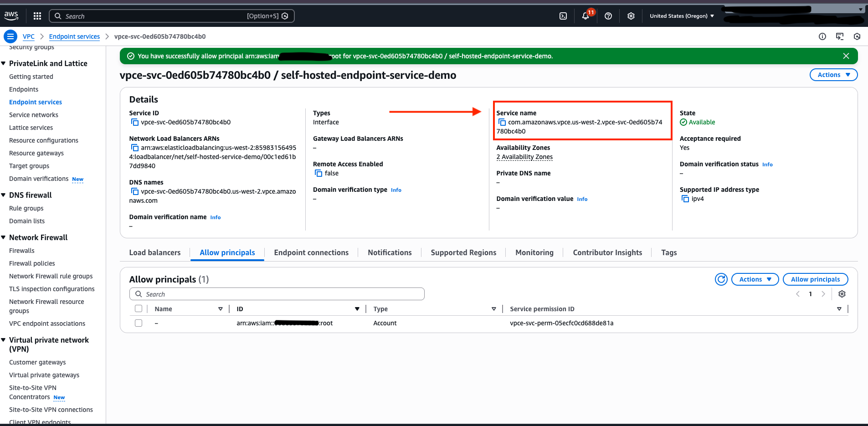Click the Allow principals button
Screen dimensions: 868x426
815,279
